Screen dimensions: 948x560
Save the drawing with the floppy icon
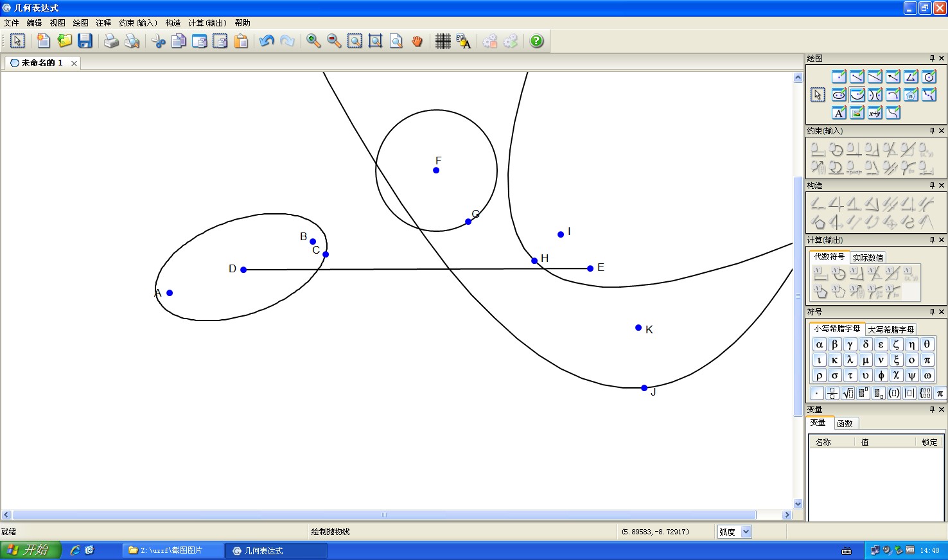click(x=85, y=41)
